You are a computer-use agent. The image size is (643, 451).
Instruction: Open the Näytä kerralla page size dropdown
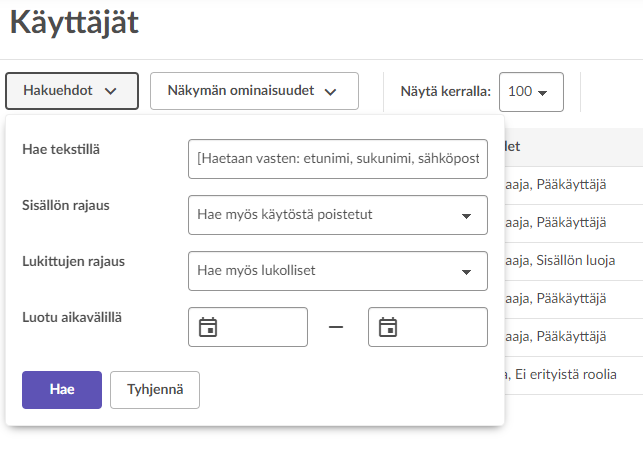(x=530, y=92)
